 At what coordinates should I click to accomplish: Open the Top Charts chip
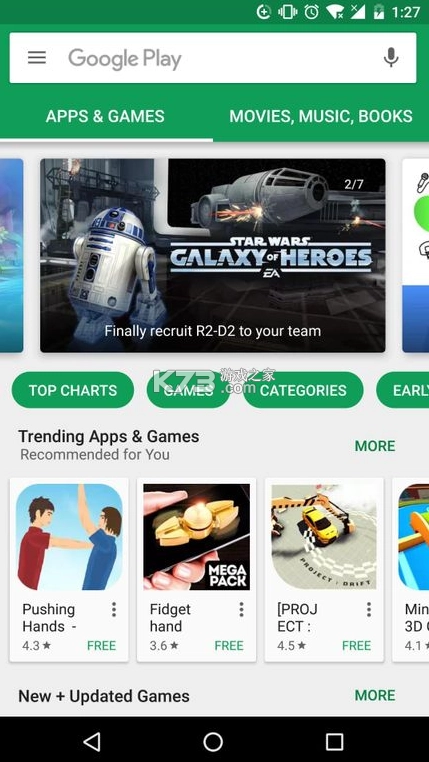click(x=73, y=390)
